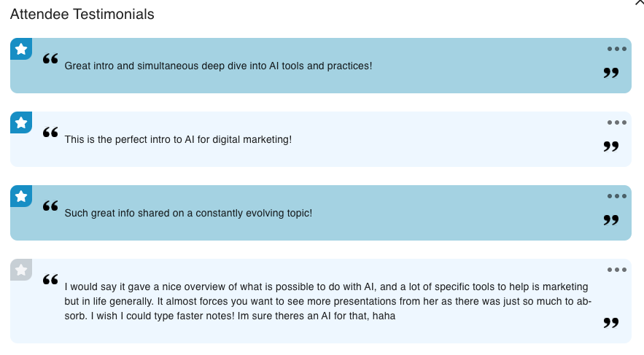Select the 'This is the perfect intro' testimonial text
Image resolution: width=644 pixels, height=355 pixels.
tap(178, 139)
